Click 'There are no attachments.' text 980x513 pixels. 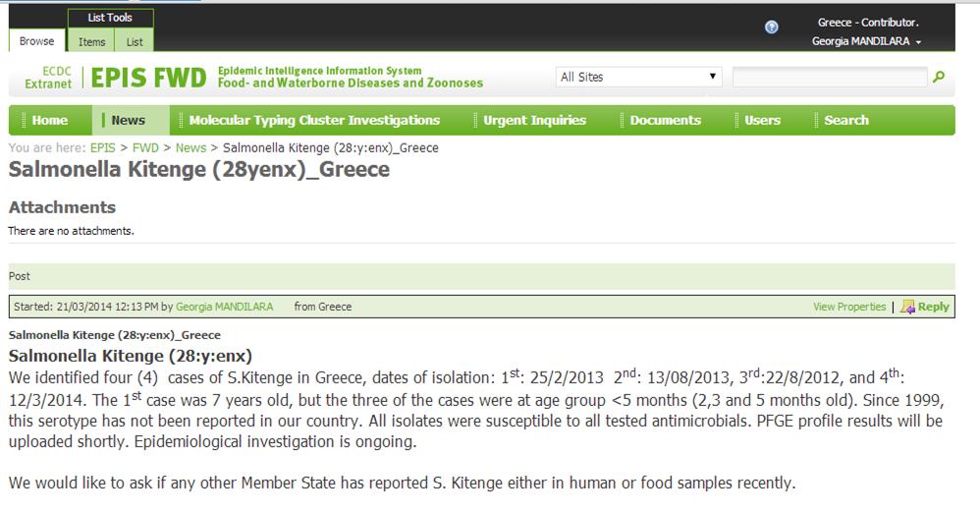(x=71, y=231)
